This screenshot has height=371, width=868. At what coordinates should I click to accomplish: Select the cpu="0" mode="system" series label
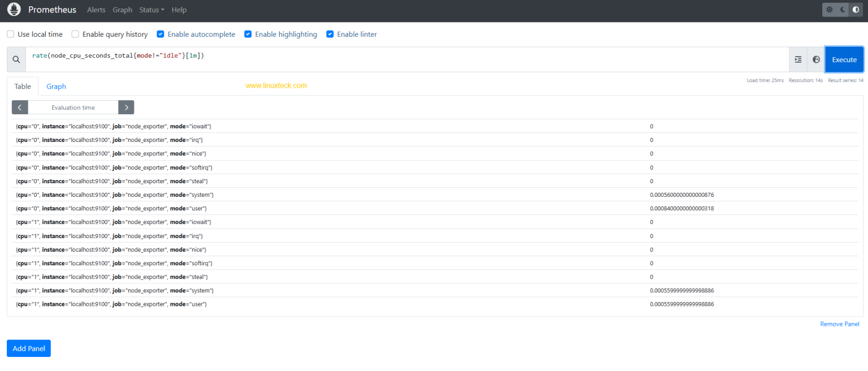(x=115, y=195)
